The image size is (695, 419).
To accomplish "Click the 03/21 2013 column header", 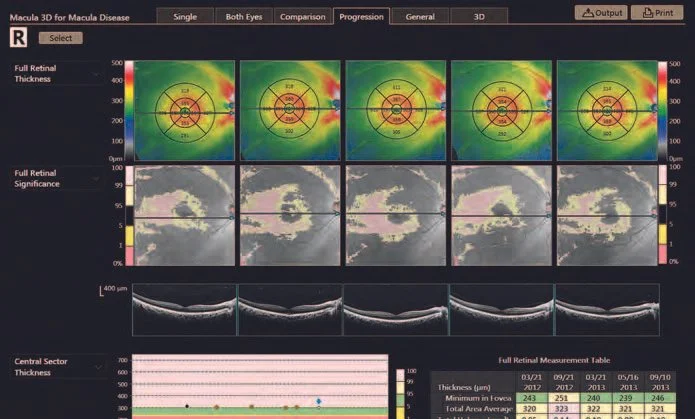I will pyautogui.click(x=596, y=382).
